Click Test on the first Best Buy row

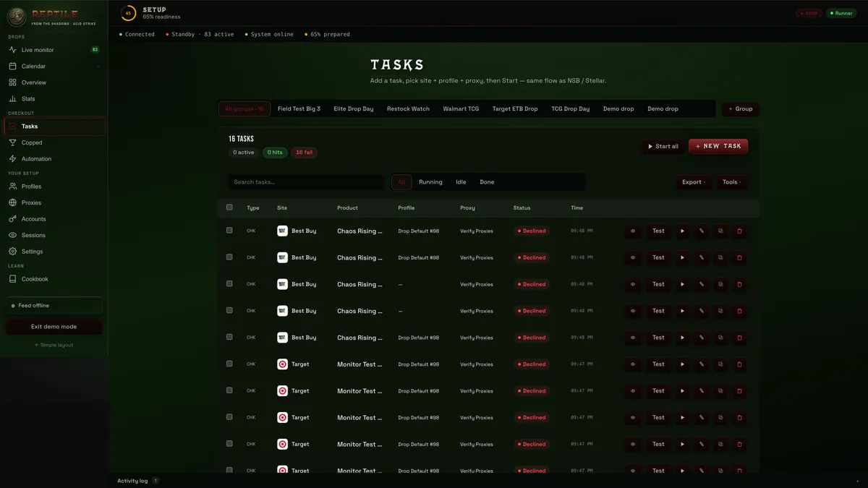coord(658,231)
